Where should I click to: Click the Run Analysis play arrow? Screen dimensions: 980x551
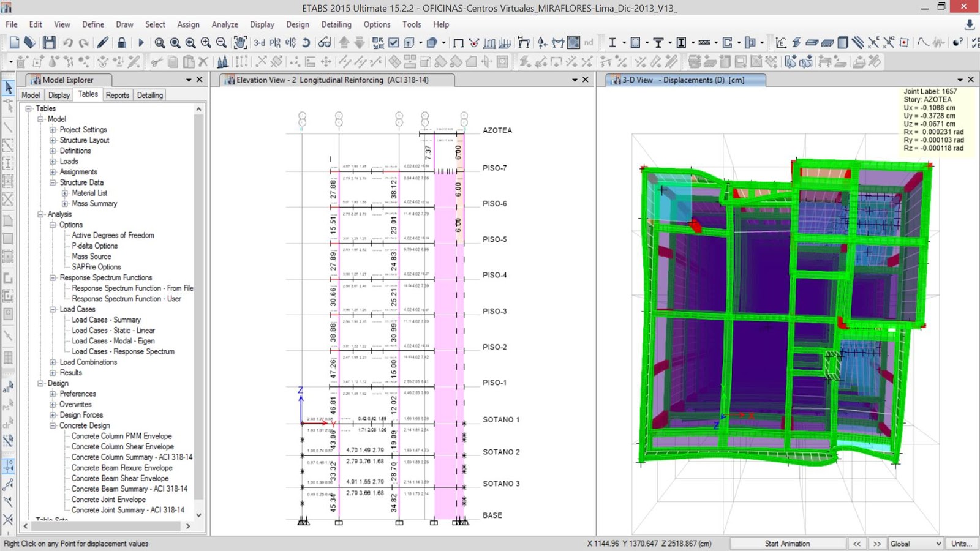pyautogui.click(x=141, y=42)
